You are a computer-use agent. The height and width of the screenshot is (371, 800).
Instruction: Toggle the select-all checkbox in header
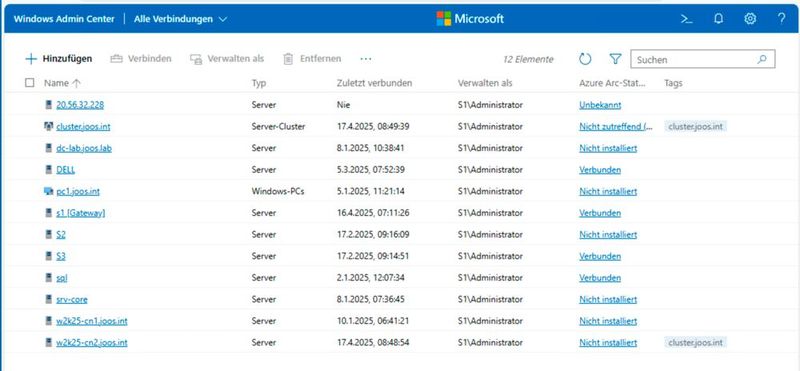pos(30,83)
